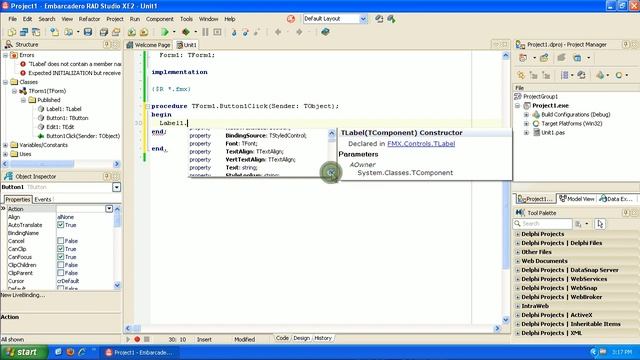This screenshot has width=640, height=360.
Task: Click the macro record red circle
Action: [137, 339]
